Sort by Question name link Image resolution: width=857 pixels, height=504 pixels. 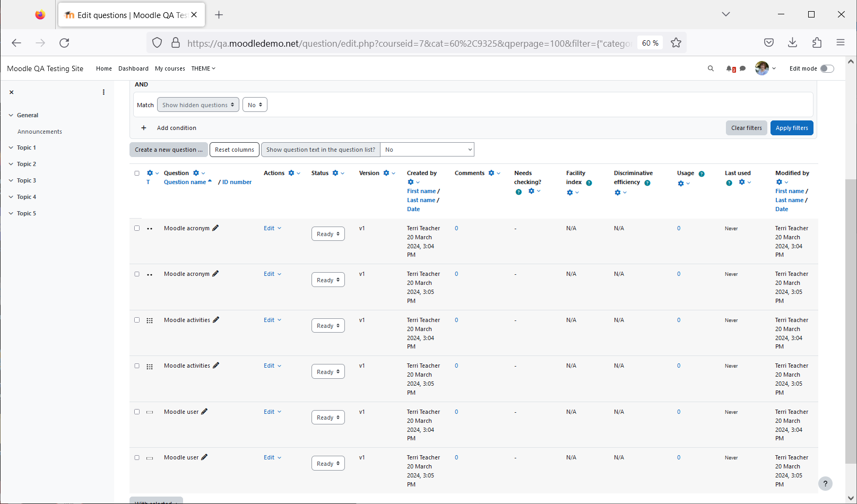click(185, 182)
